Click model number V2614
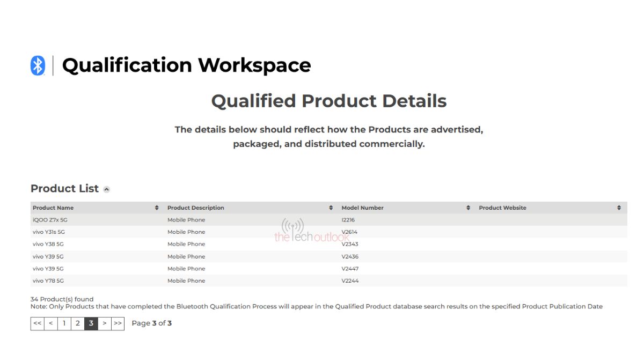The image size is (644, 362). (349, 232)
